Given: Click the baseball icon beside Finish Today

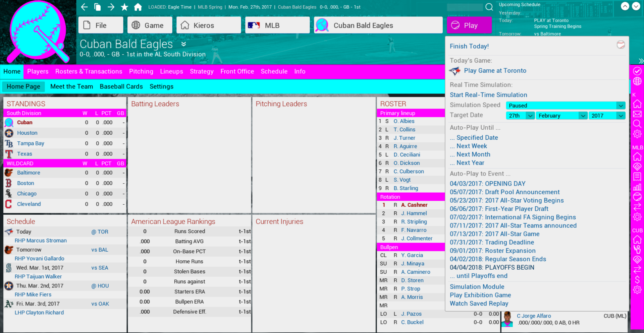Looking at the screenshot, I should coord(621,45).
